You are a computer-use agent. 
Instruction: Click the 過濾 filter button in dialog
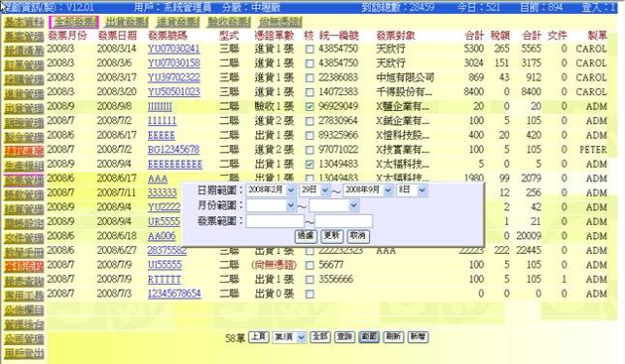306,236
